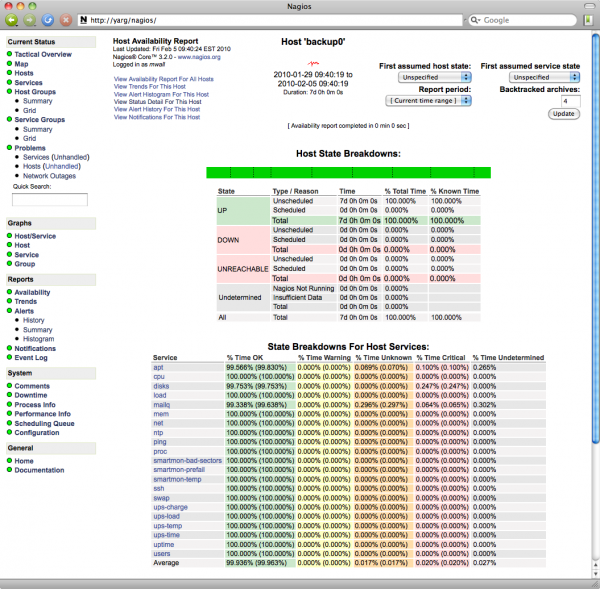Click the browser Forward arrow button

click(x=29, y=19)
